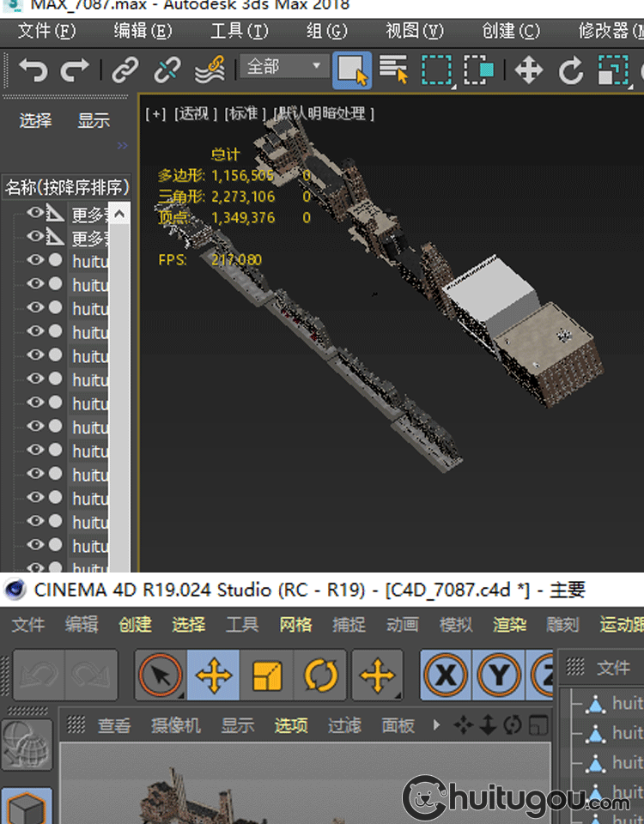Open the 创建(C) menu in 3ds Max
The width and height of the screenshot is (644, 824).
click(511, 32)
